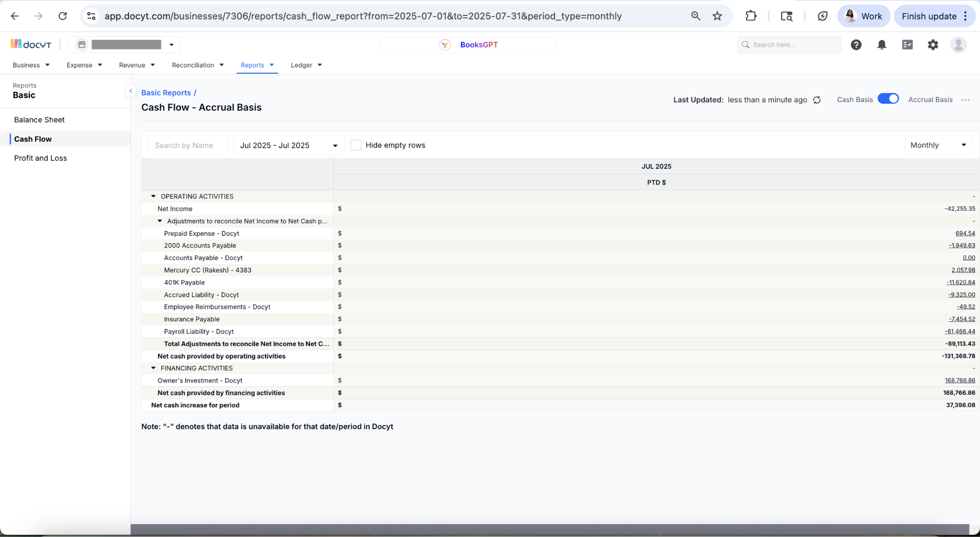Go back with the browser back arrow
Viewport: 980px width, 537px height.
click(15, 16)
